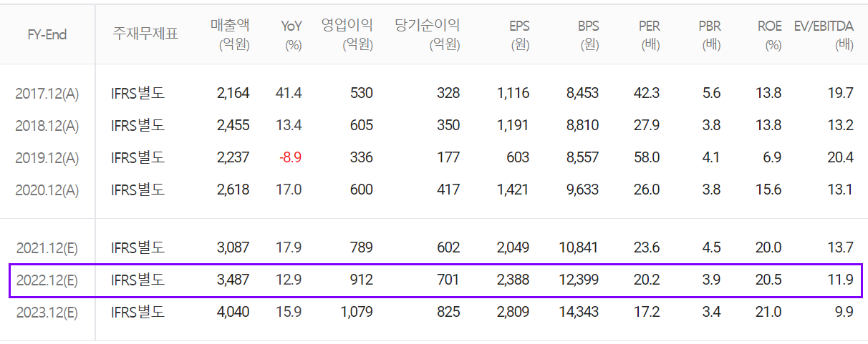The height and width of the screenshot is (344, 868).
Task: Click BPS value 14,343
Action: tap(579, 312)
